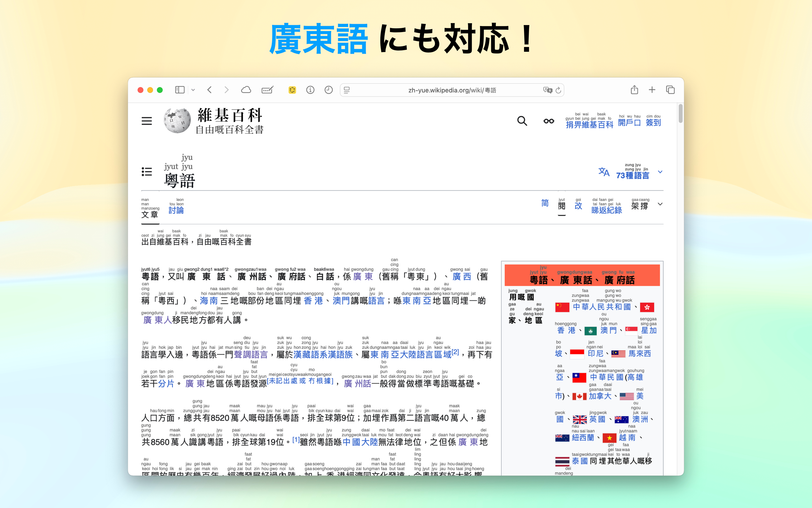Switch to the 简 variant tab
The height and width of the screenshot is (508, 812).
pos(545,203)
